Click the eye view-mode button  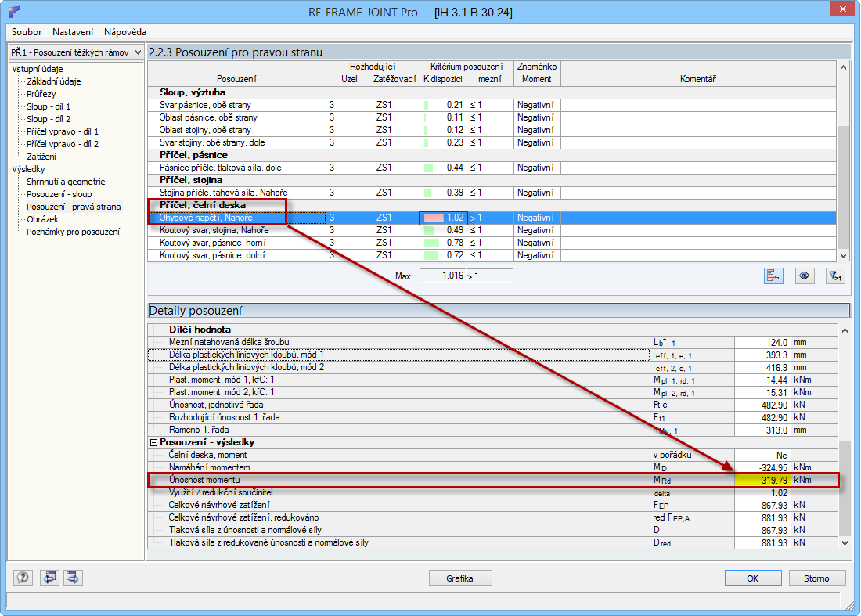click(x=804, y=276)
